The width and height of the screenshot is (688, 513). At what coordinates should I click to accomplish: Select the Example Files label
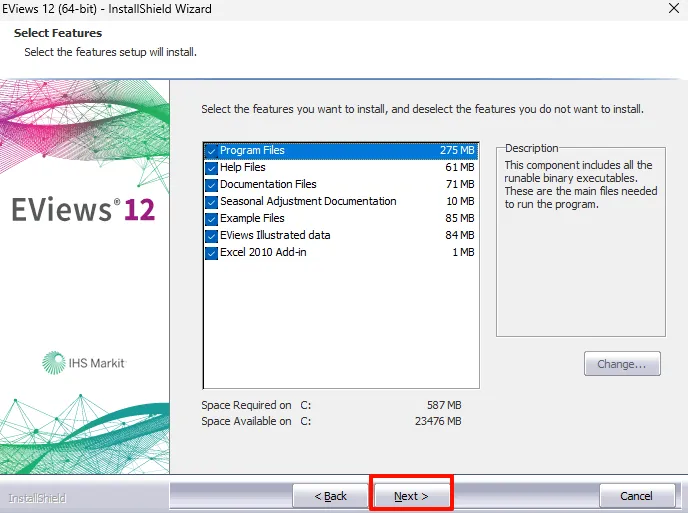click(252, 218)
